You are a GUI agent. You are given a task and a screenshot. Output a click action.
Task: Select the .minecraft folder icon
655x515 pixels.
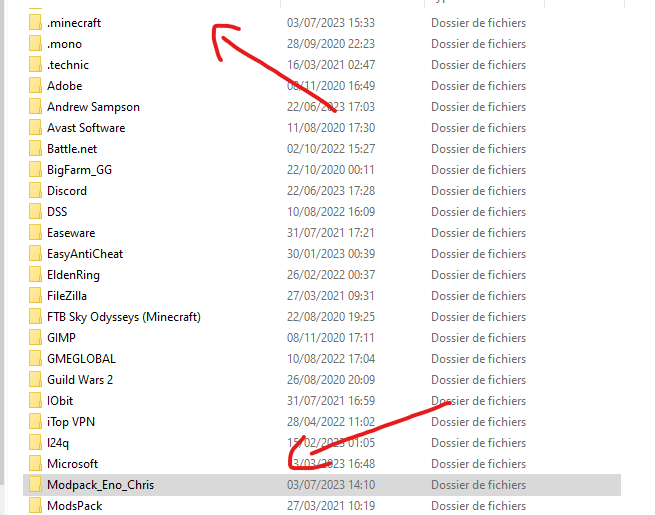[36, 23]
